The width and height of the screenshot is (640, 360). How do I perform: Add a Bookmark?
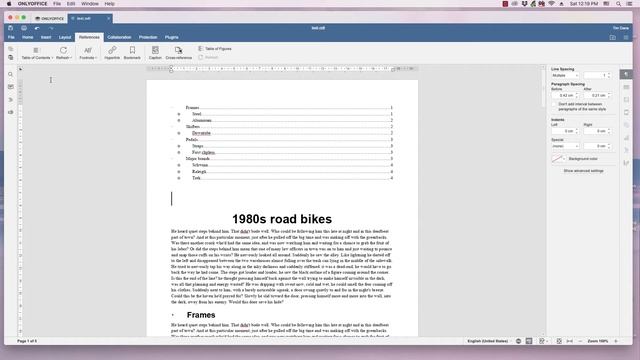pyautogui.click(x=132, y=53)
